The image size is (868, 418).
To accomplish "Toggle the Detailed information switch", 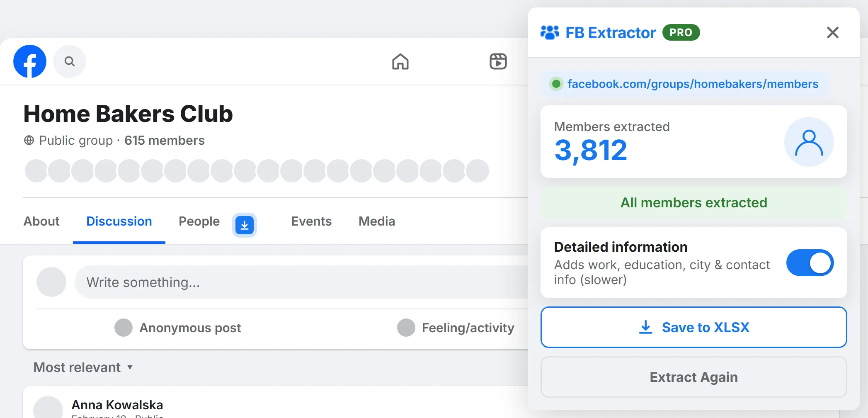I will pyautogui.click(x=810, y=263).
